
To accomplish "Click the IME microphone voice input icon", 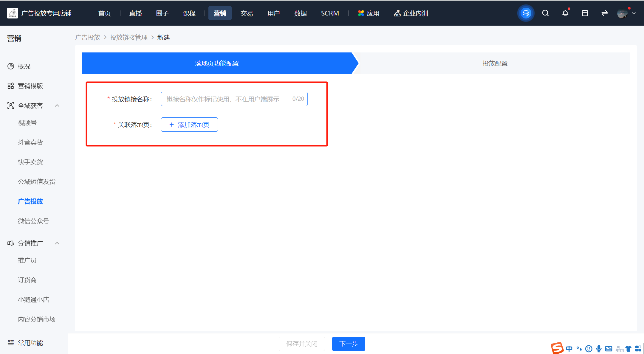I will pos(599,349).
